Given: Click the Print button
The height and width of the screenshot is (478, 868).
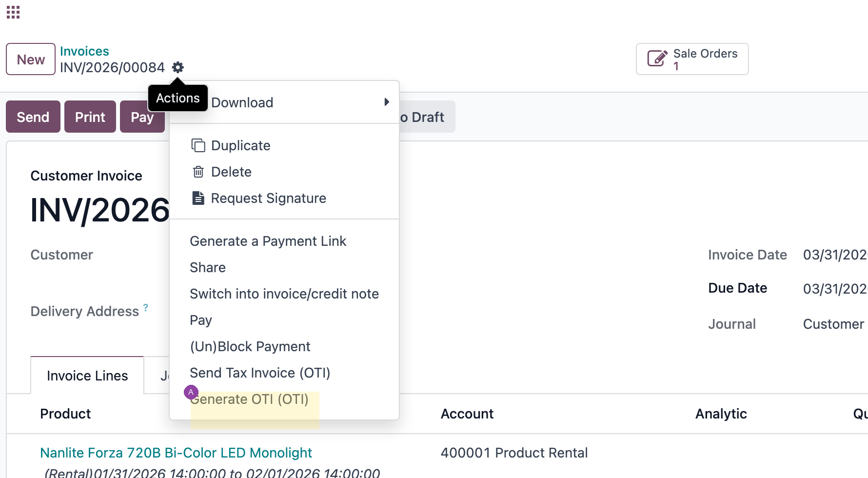Looking at the screenshot, I should [x=90, y=117].
